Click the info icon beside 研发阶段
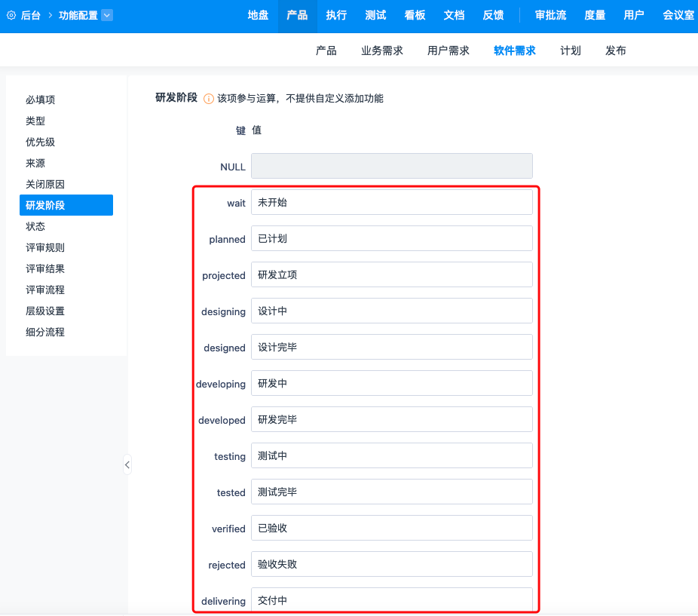This screenshot has height=616, width=698. tap(208, 99)
